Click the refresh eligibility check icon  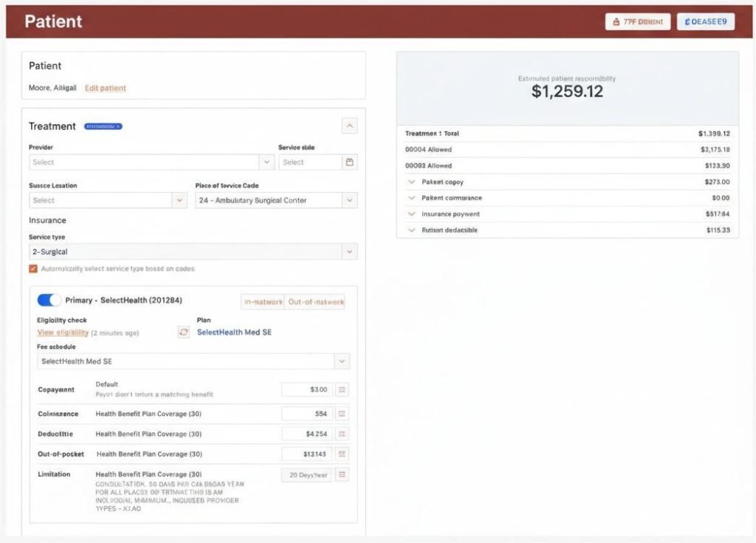pyautogui.click(x=184, y=332)
